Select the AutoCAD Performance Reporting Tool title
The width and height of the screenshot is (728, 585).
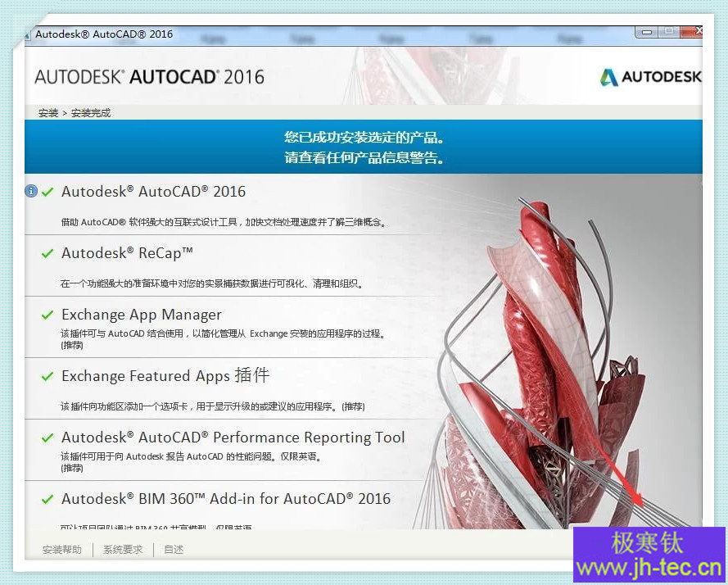pyautogui.click(x=233, y=438)
